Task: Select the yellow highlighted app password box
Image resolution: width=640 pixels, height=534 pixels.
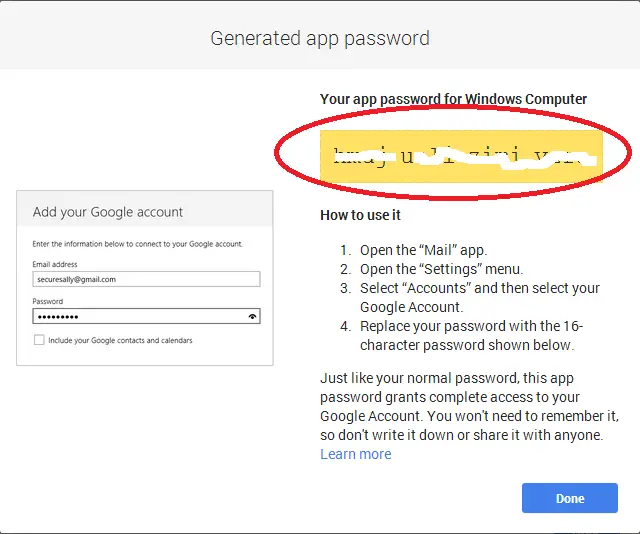Action: coord(461,156)
